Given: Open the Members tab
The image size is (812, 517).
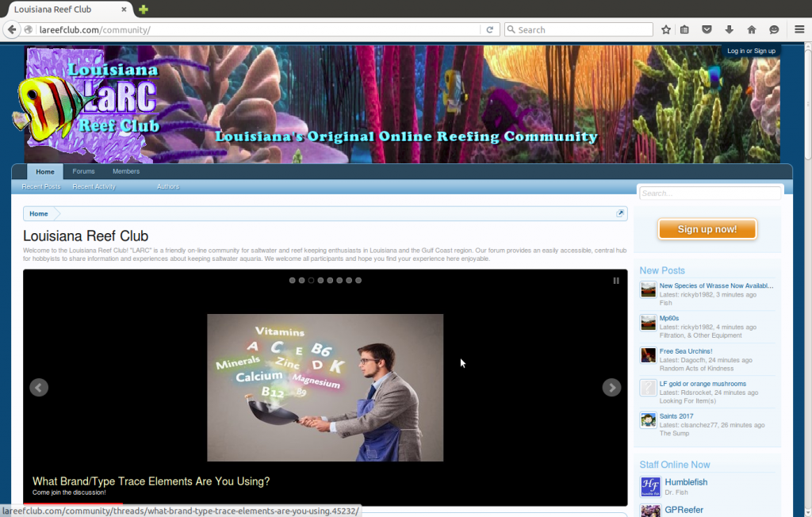Looking at the screenshot, I should [x=126, y=171].
